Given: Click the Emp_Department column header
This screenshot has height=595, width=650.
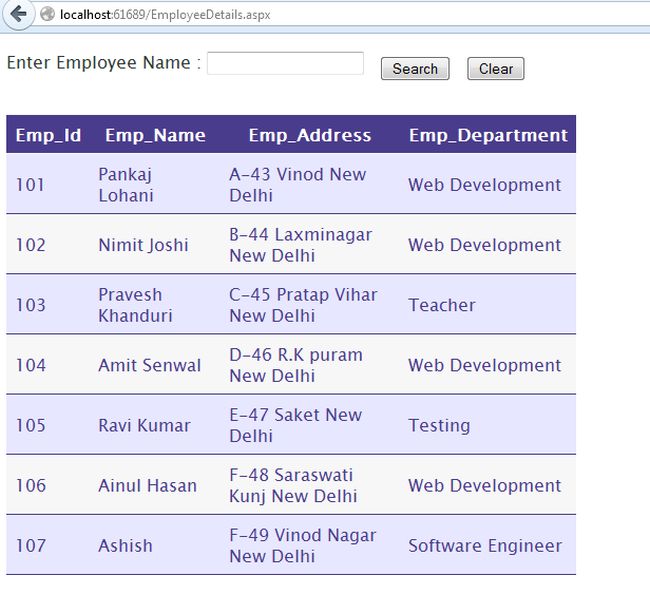Looking at the screenshot, I should tap(488, 135).
